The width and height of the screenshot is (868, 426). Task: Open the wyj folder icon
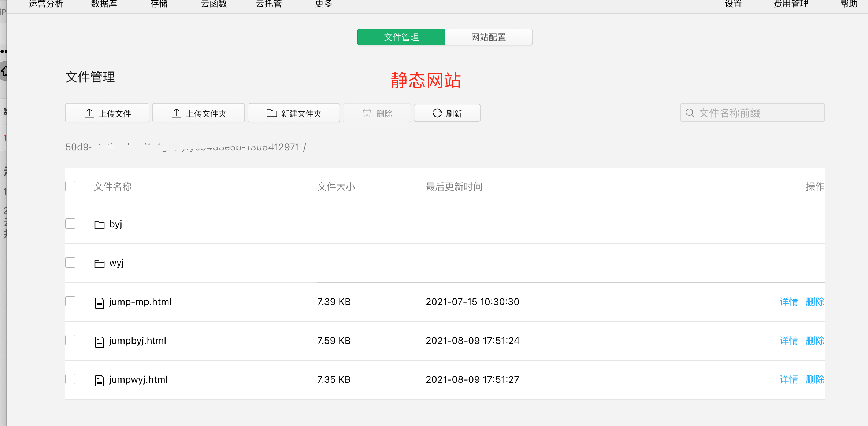pos(99,264)
